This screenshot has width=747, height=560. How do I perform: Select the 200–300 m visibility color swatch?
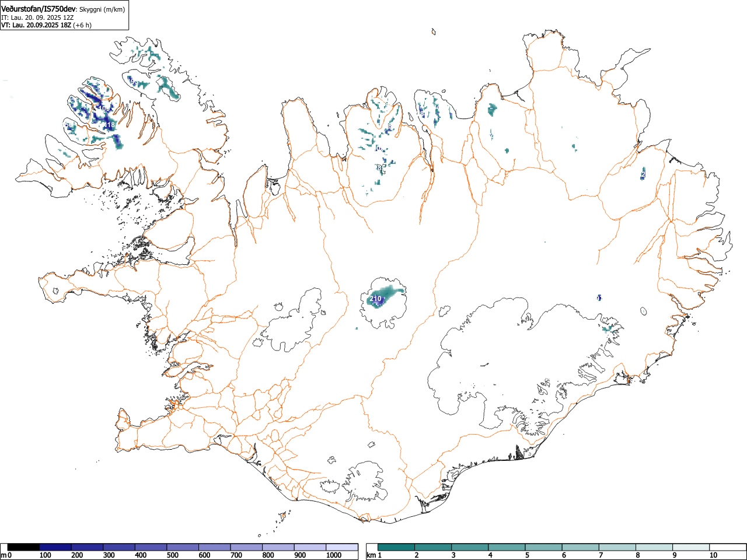click(88, 547)
